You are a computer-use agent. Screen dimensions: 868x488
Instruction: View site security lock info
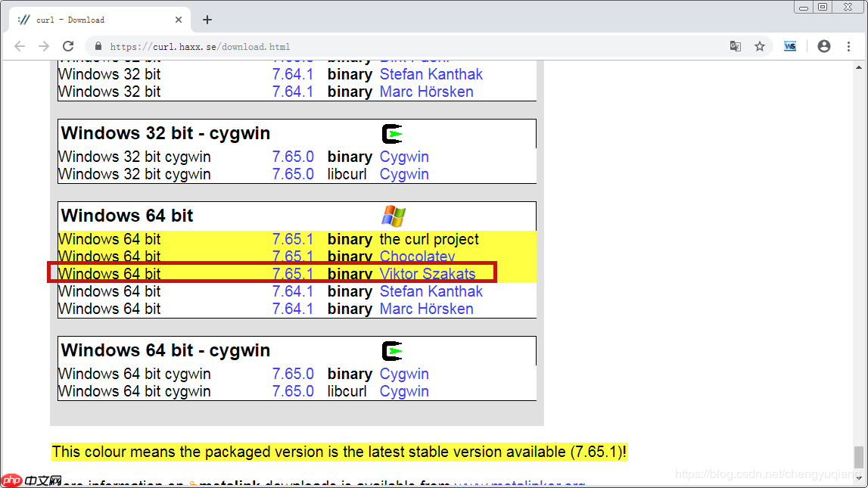point(98,46)
